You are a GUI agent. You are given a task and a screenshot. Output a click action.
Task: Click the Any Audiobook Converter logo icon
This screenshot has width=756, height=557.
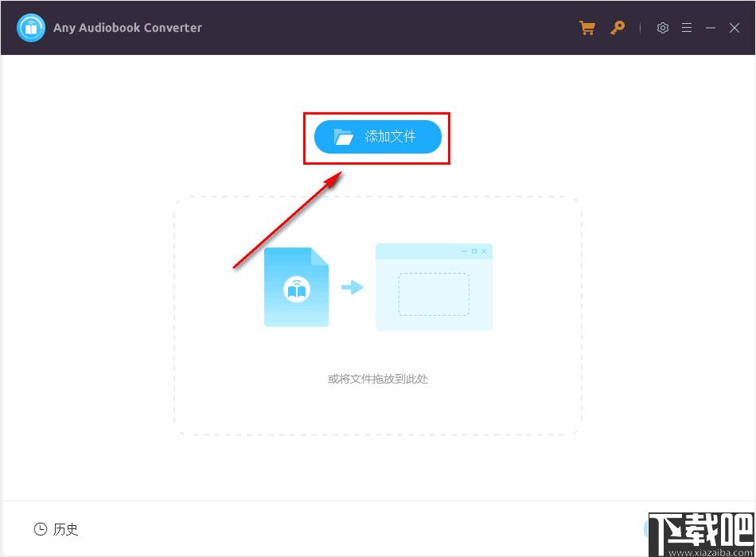pyautogui.click(x=31, y=28)
